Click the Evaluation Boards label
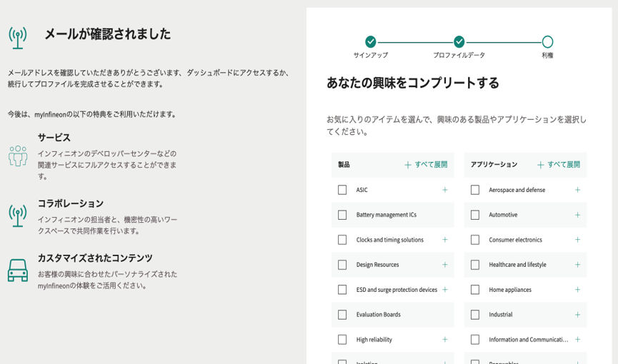618x364 pixels. [379, 314]
